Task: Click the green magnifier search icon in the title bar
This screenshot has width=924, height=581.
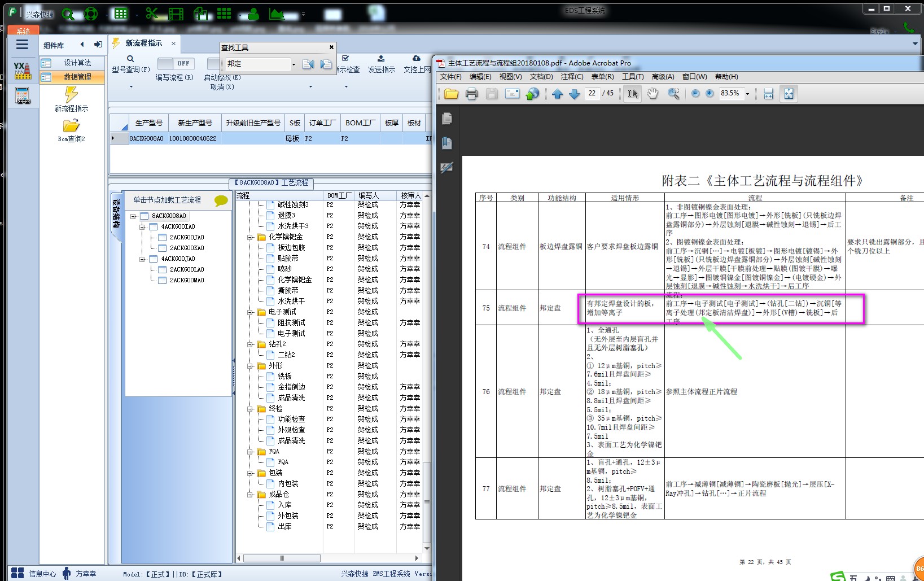Action: tap(68, 14)
